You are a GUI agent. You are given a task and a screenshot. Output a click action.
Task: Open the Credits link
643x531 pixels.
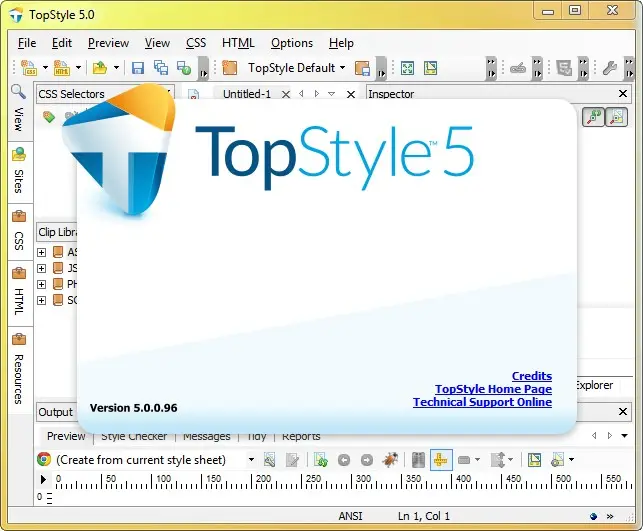point(532,376)
